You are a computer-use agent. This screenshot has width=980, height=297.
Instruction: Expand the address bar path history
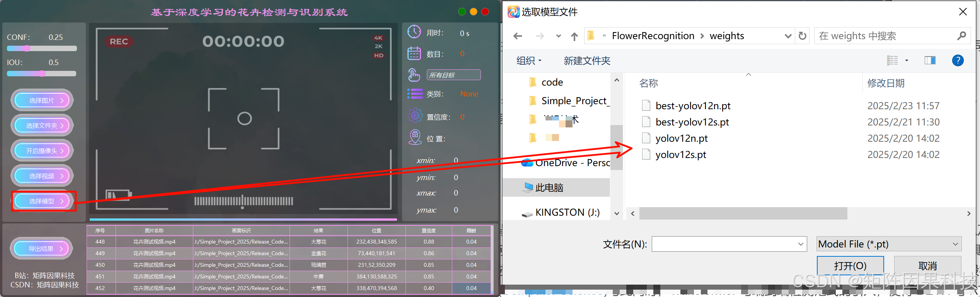tap(788, 36)
